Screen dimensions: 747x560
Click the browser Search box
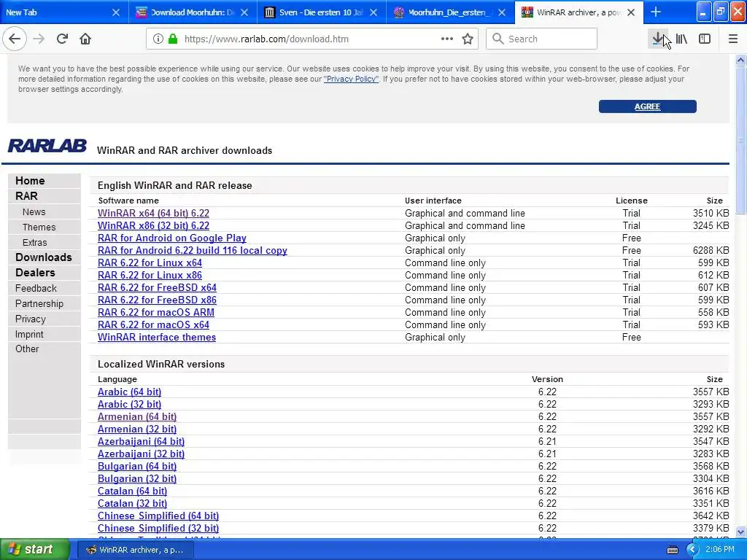coord(542,39)
